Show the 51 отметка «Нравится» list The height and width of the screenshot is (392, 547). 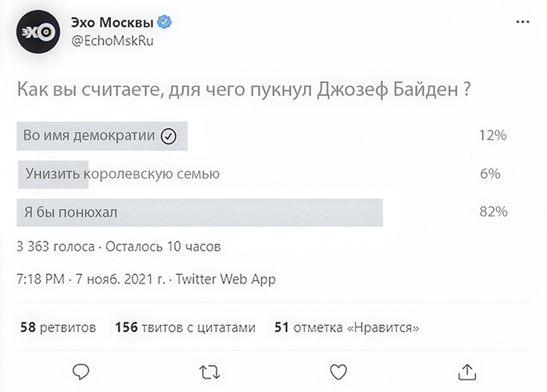[346, 328]
